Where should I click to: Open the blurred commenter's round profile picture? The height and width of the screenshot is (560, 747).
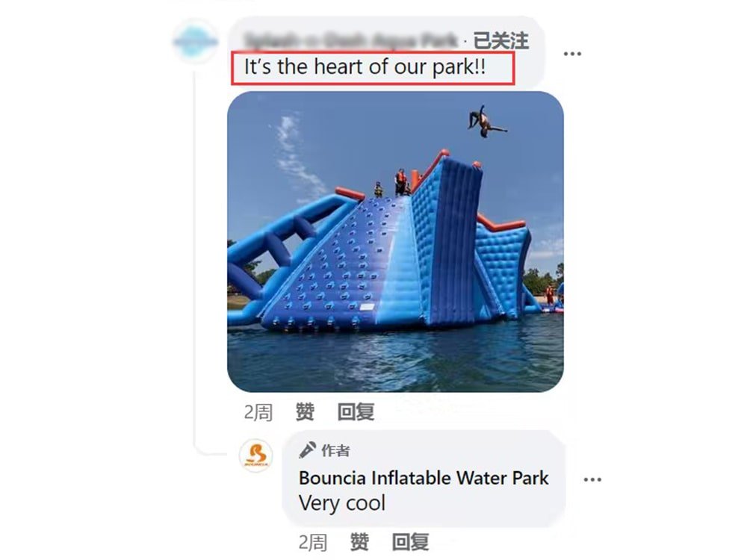[195, 42]
